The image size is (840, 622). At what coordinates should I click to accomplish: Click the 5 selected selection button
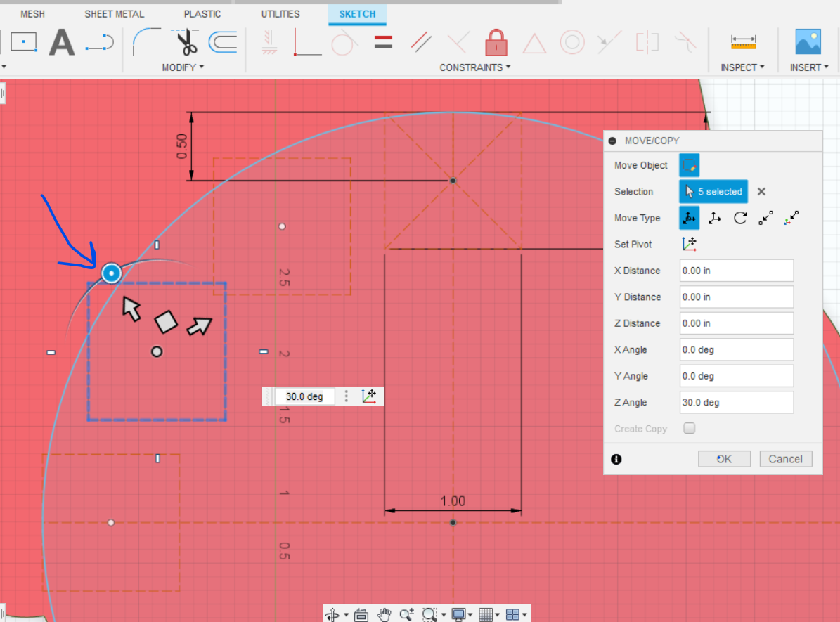click(x=713, y=191)
